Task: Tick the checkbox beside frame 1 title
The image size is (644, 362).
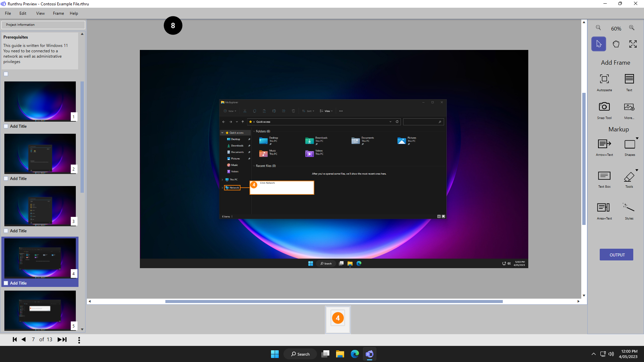Action: coord(6,126)
